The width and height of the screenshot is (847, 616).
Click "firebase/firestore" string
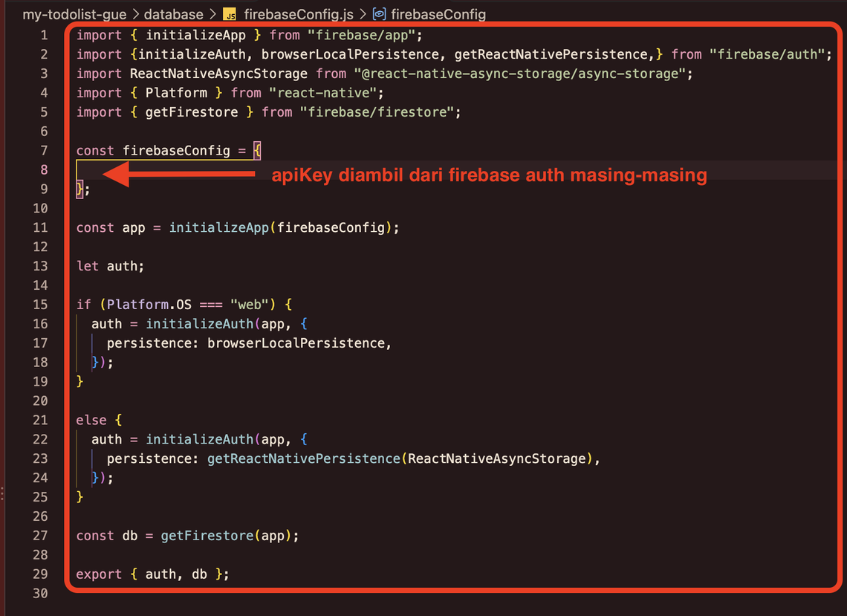(x=377, y=112)
